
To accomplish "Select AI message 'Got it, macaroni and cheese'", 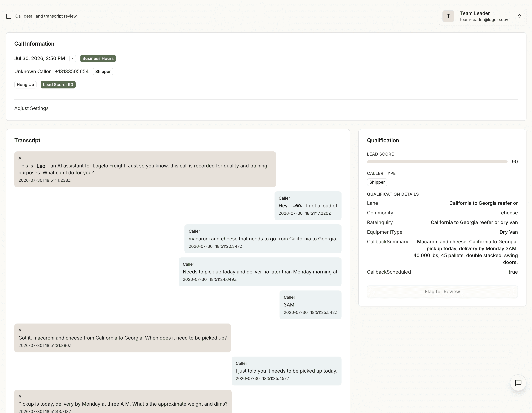I will point(122,338).
